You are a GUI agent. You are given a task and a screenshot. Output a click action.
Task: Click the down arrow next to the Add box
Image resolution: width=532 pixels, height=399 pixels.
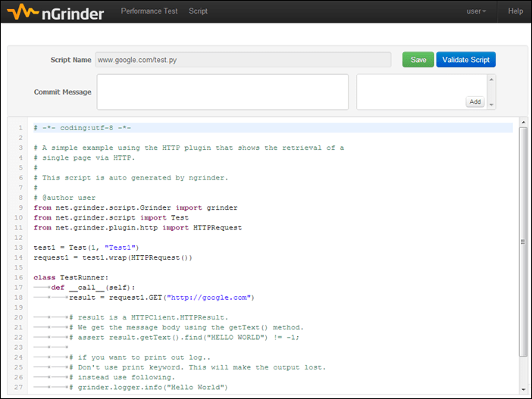(491, 104)
